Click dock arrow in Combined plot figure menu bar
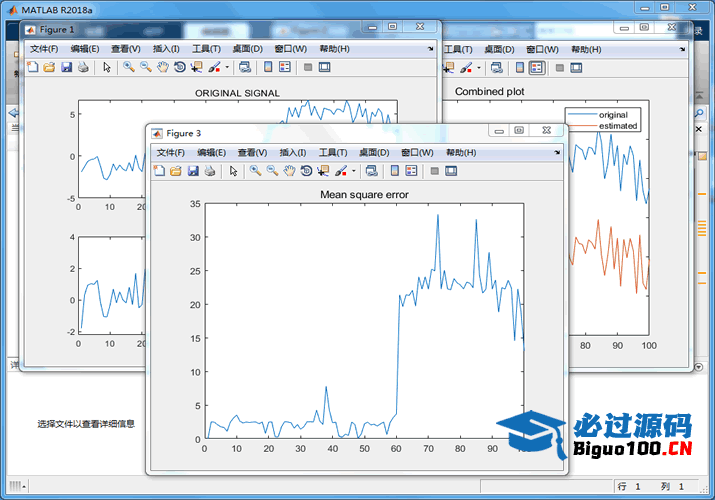This screenshot has height=500, width=715. [x=682, y=49]
